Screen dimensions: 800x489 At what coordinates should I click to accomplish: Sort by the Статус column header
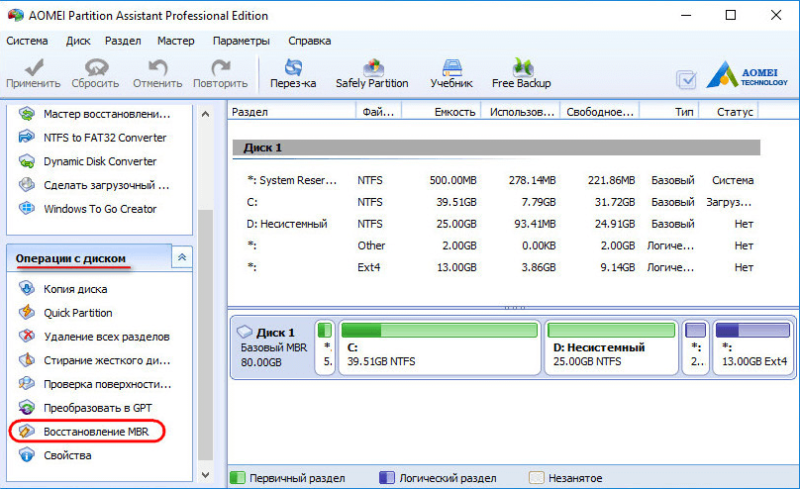[x=729, y=112]
